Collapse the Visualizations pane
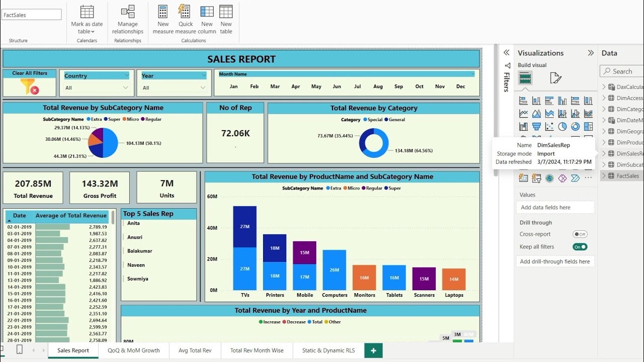 pyautogui.click(x=591, y=53)
